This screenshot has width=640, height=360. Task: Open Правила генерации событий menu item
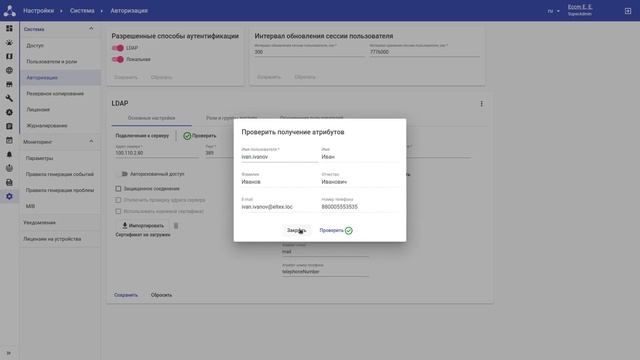click(x=60, y=174)
